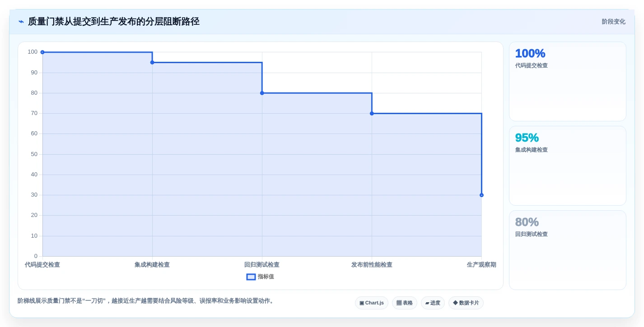Click the 指标值 legend color box
The width and height of the screenshot is (644, 327).
(251, 277)
